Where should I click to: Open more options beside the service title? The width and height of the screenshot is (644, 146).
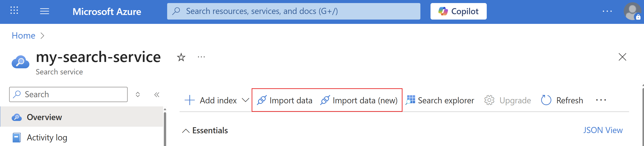point(201,57)
